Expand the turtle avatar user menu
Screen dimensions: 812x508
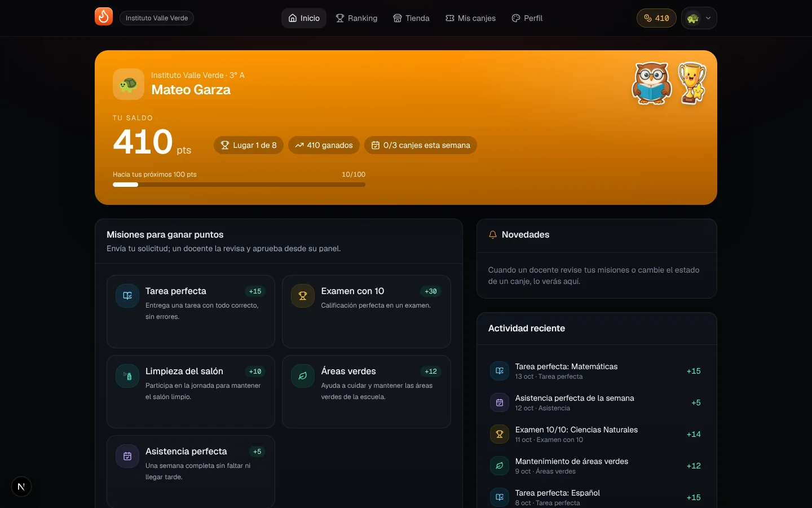pos(699,18)
